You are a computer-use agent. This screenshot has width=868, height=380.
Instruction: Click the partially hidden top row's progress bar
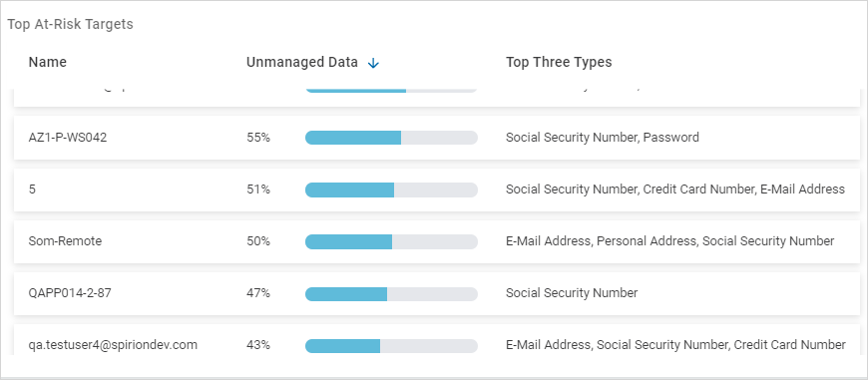coord(391,90)
